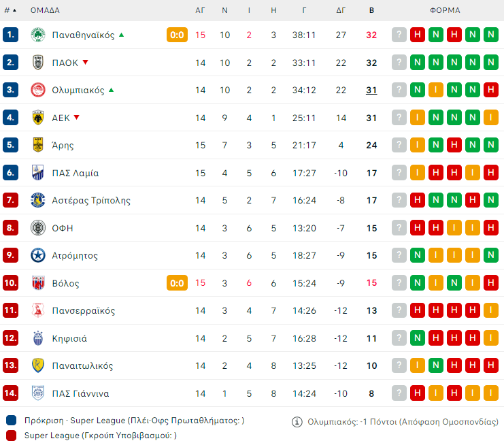Viewport: 504px width, 443px height.
Task: Click ΠΑΣ Γιάννινα latest red Η form badge
Action: pos(418,393)
